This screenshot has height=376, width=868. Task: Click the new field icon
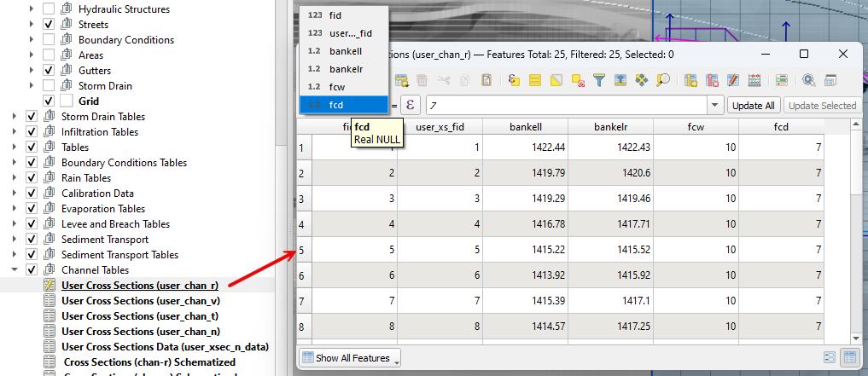690,80
